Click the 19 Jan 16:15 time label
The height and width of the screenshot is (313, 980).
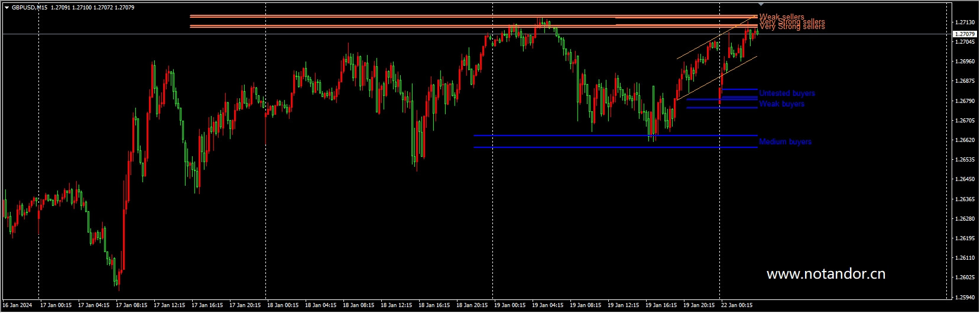661,306
